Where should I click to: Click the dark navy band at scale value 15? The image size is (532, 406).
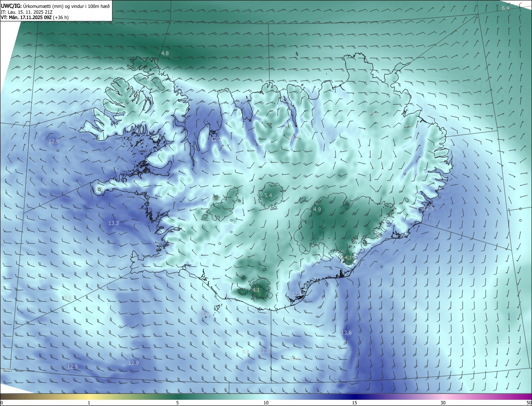pos(355,396)
